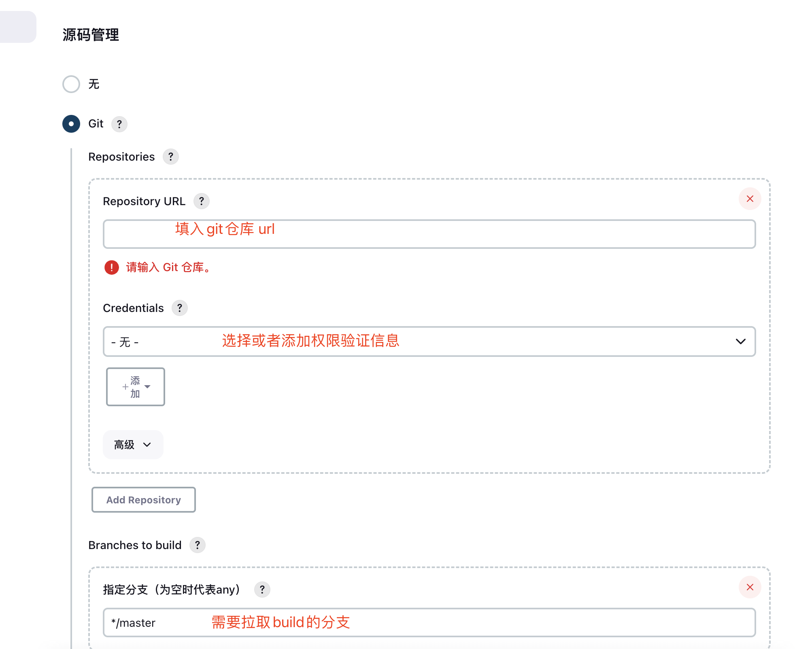
Task: Select the Git radio button
Action: [x=71, y=124]
